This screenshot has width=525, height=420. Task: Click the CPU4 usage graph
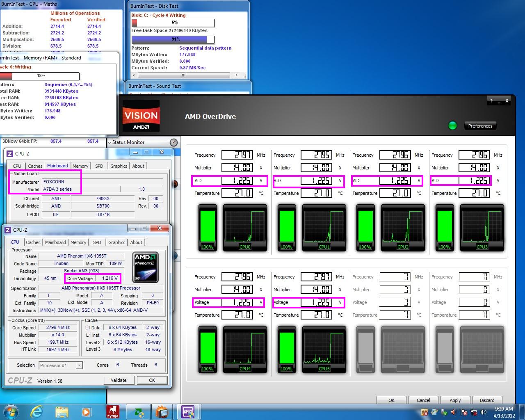[x=245, y=349]
